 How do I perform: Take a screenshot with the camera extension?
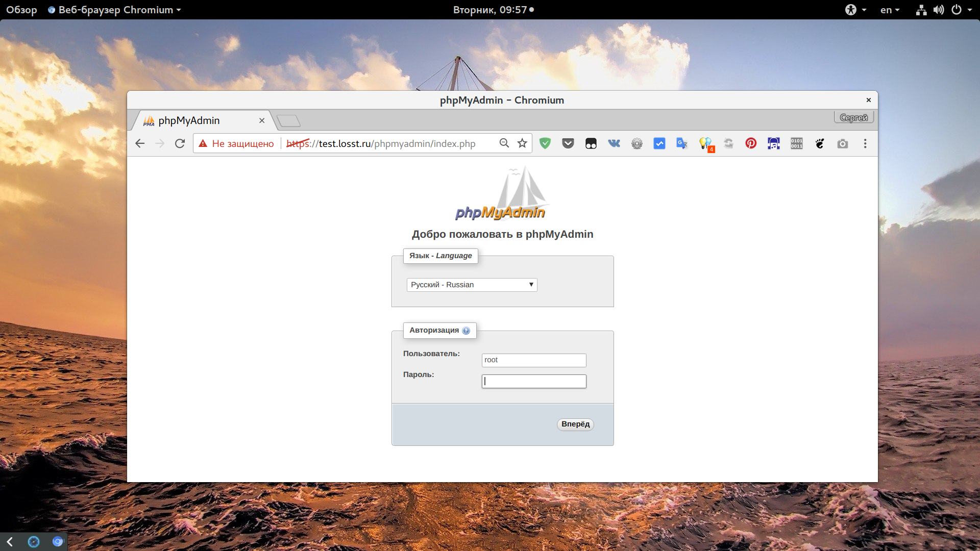pyautogui.click(x=843, y=143)
